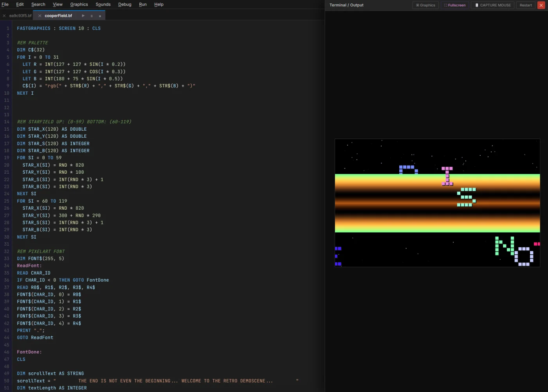Toggle Fullscreen mode for output
This screenshot has height=392, width=548.
[x=455, y=5]
